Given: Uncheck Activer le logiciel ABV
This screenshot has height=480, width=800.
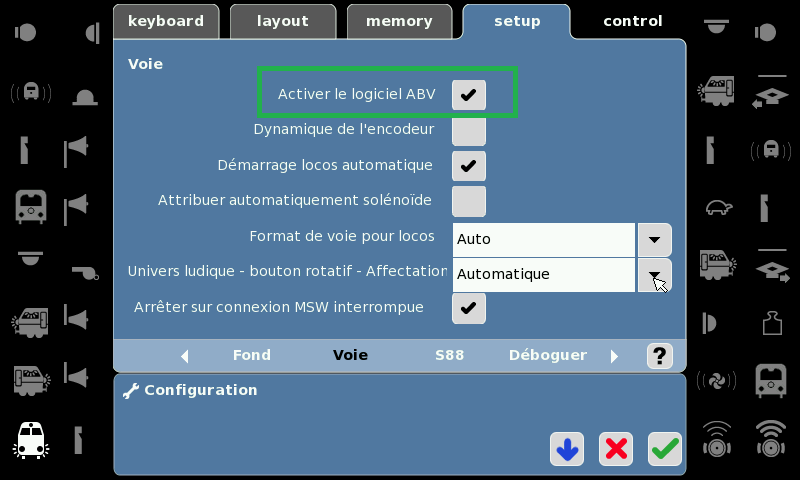Looking at the screenshot, I should pyautogui.click(x=468, y=95).
